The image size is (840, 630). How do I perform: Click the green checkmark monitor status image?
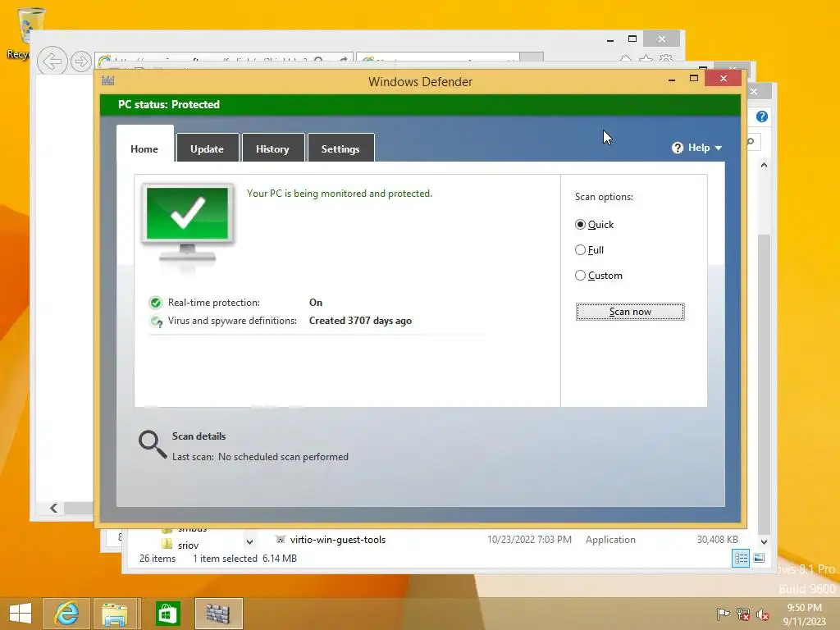(x=188, y=225)
